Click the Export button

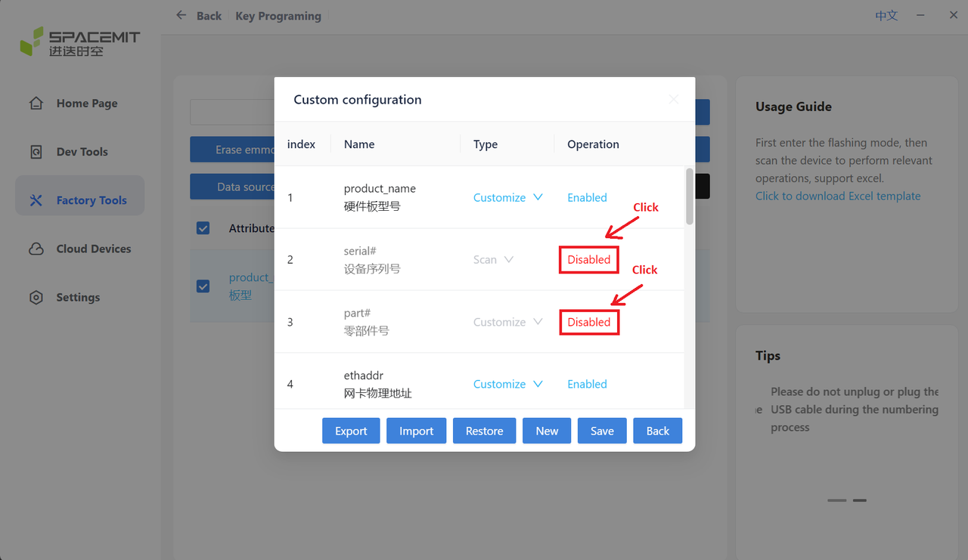click(351, 431)
